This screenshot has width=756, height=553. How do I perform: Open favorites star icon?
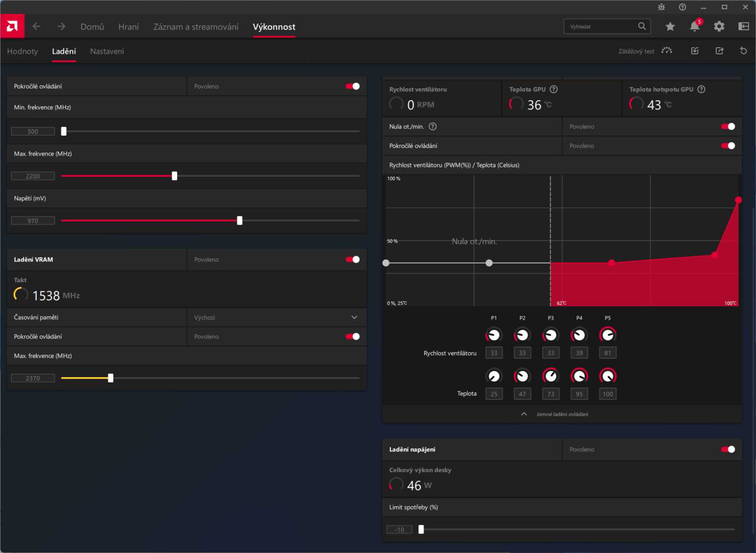pos(670,26)
